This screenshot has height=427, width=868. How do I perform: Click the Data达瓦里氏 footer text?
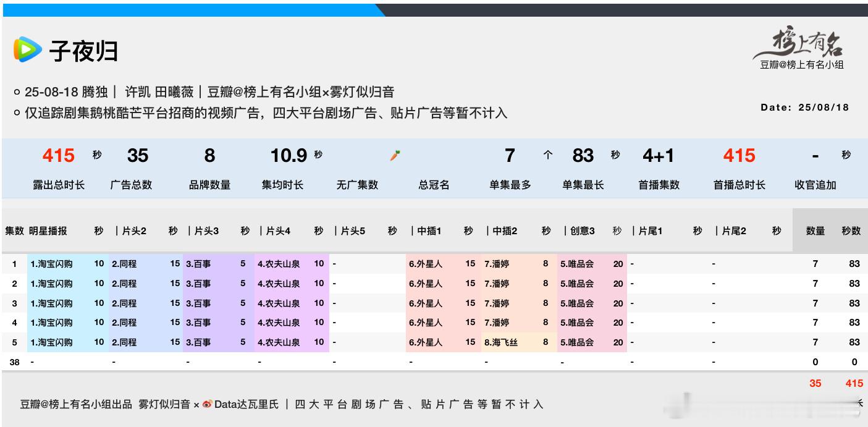click(246, 404)
